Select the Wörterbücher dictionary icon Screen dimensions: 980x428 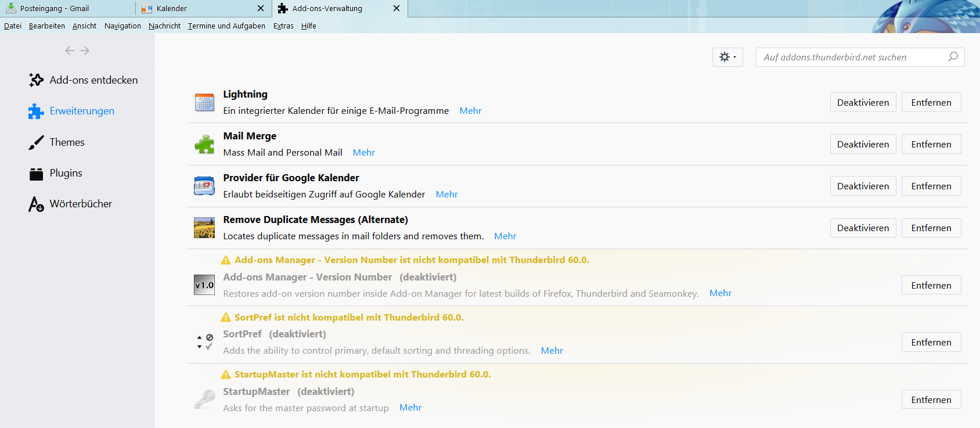(36, 204)
